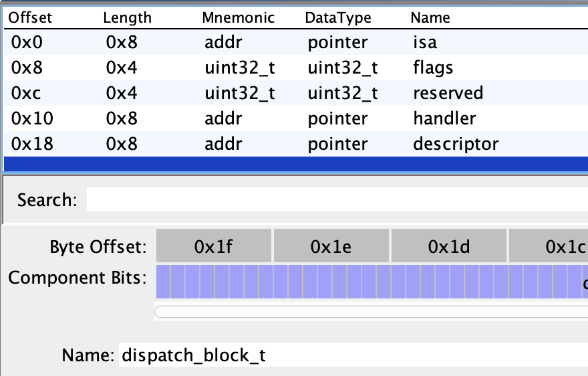Select the empty blue highlighted table row
This screenshot has width=588, height=376.
pyautogui.click(x=294, y=165)
